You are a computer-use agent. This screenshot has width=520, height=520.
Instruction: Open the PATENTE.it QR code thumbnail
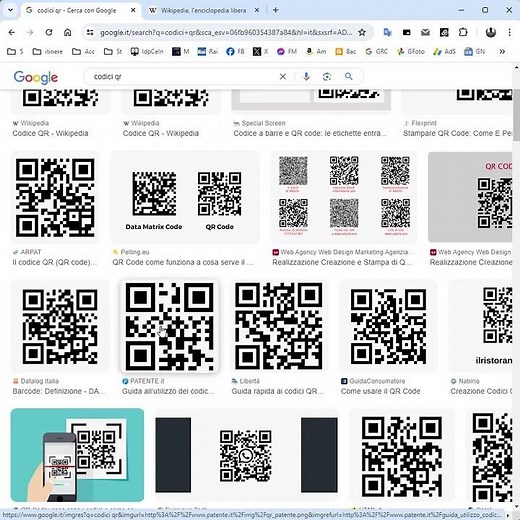pyautogui.click(x=169, y=326)
